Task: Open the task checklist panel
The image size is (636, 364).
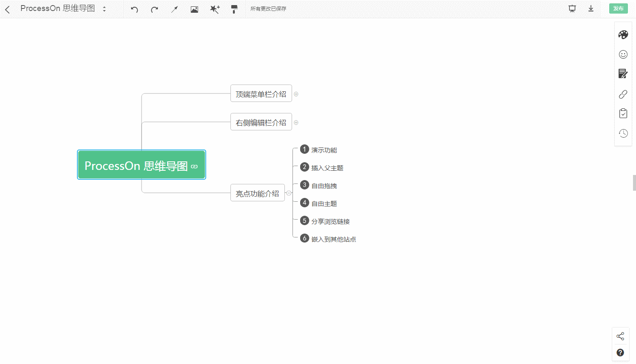Action: 623,113
